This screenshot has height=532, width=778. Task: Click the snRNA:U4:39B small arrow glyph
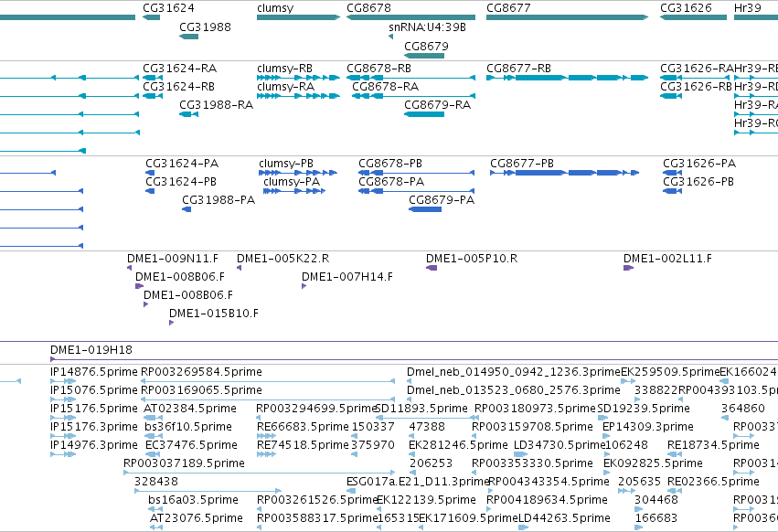click(391, 37)
